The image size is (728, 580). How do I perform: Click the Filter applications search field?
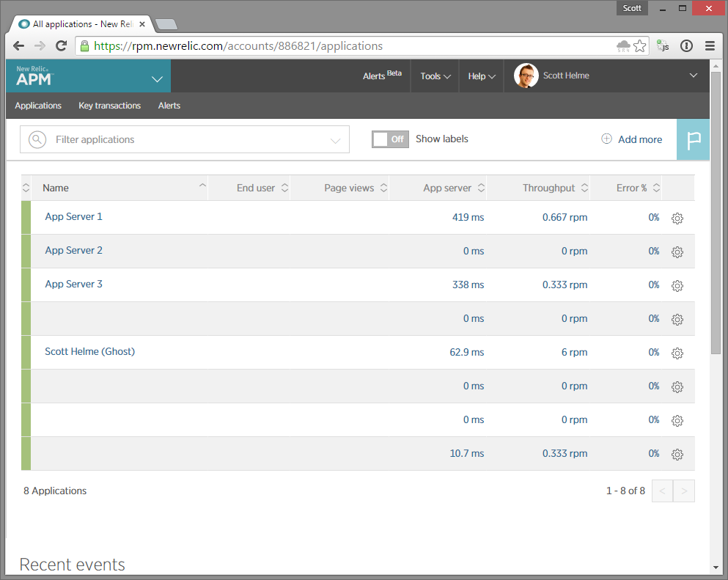[x=187, y=139]
